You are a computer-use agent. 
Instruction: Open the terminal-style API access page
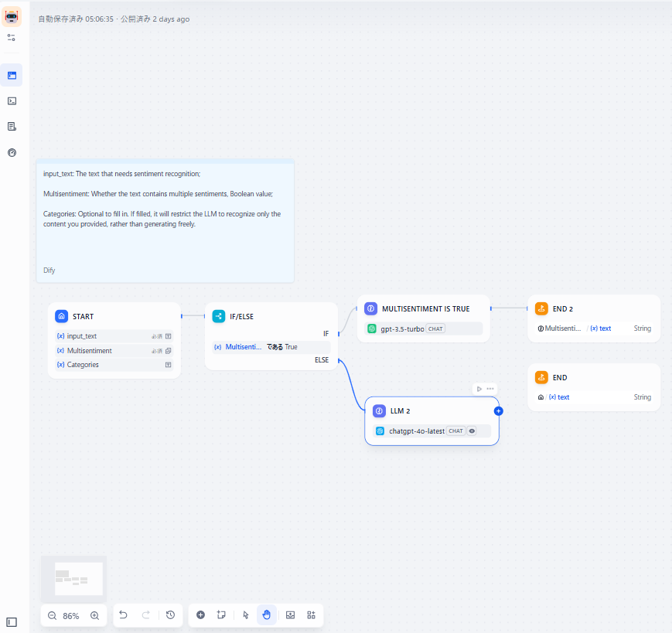pos(12,100)
